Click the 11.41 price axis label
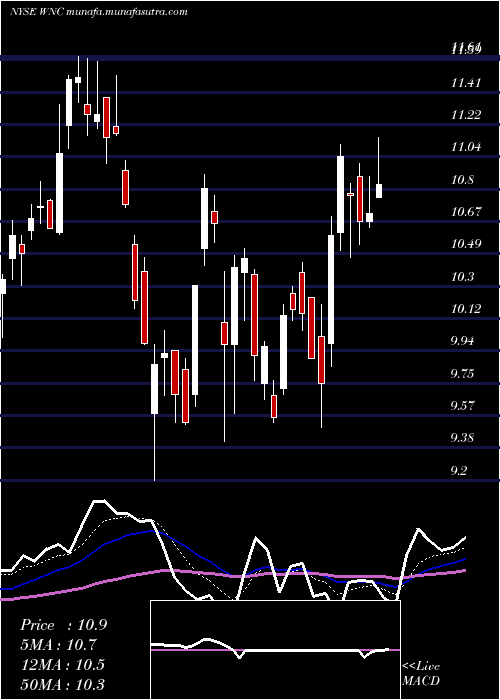 click(x=466, y=83)
